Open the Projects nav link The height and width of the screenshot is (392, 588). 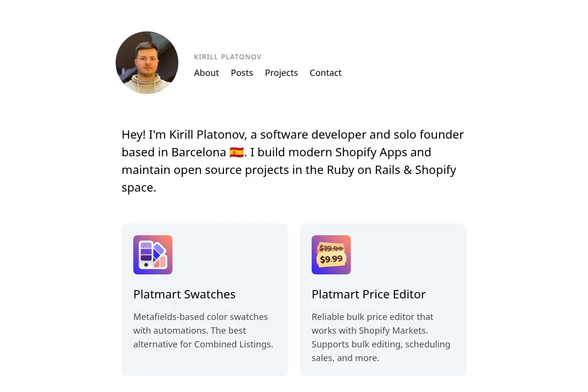point(281,73)
